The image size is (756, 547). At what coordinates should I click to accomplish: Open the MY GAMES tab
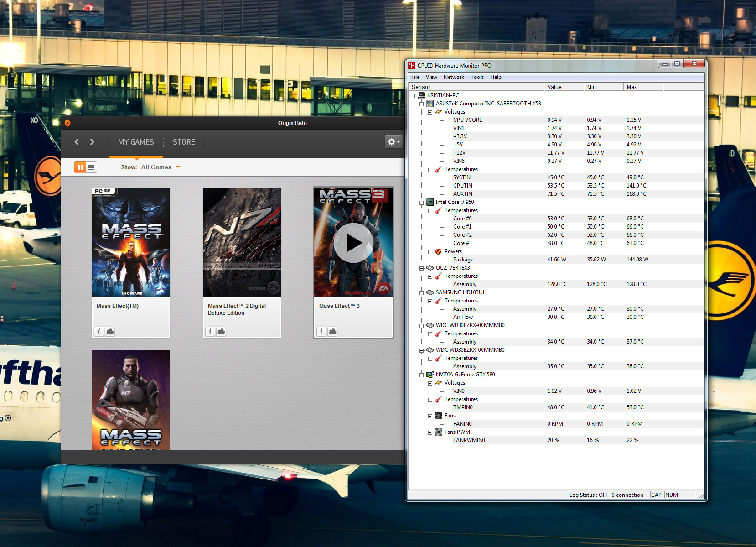click(x=136, y=142)
